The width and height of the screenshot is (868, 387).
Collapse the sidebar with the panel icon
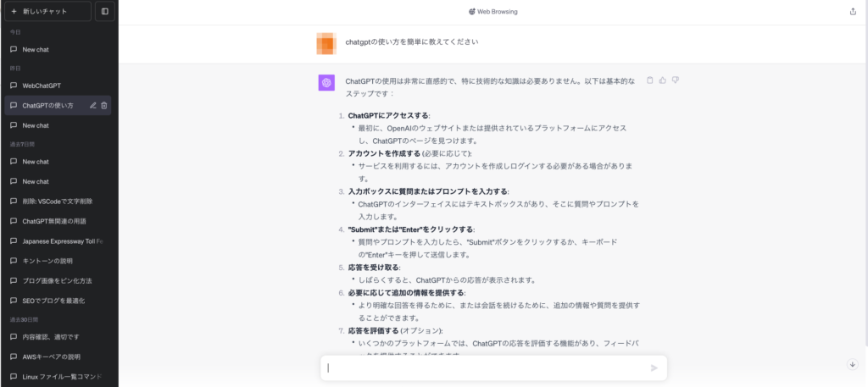pos(104,11)
